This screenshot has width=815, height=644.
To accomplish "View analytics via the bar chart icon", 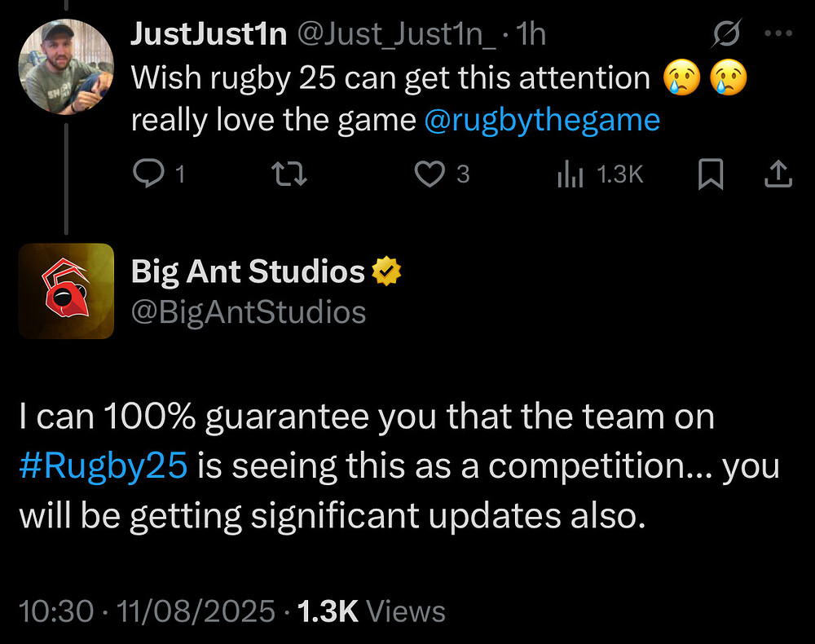I will point(570,174).
